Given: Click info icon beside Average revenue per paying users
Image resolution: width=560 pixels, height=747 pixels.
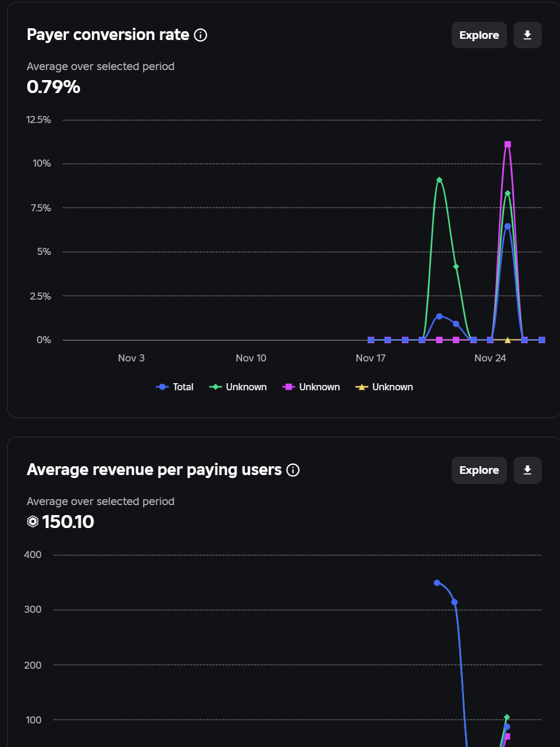Looking at the screenshot, I should point(293,470).
